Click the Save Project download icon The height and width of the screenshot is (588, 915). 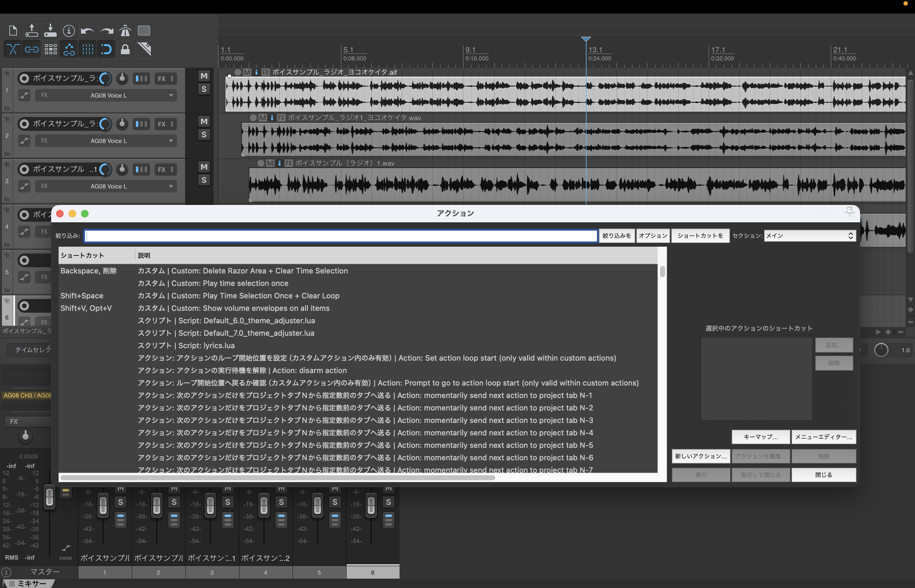coord(50,30)
